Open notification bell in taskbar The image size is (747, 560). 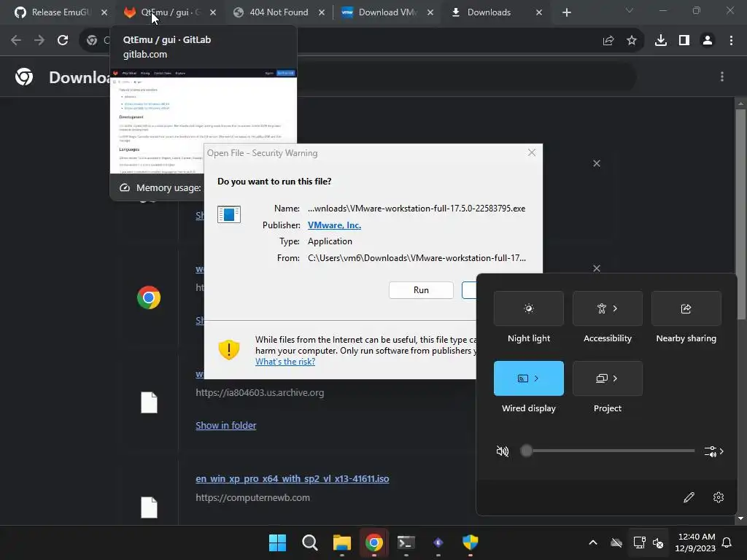727,542
